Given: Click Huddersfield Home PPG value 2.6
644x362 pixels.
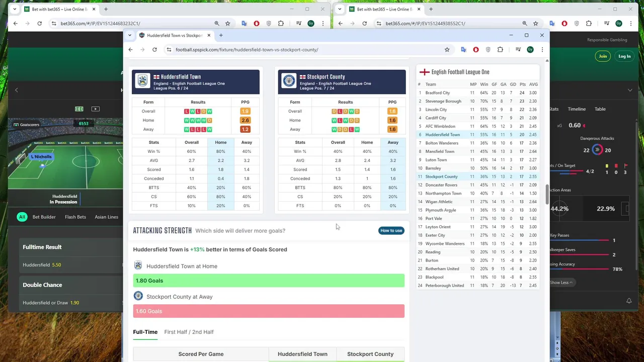Looking at the screenshot, I should [245, 120].
